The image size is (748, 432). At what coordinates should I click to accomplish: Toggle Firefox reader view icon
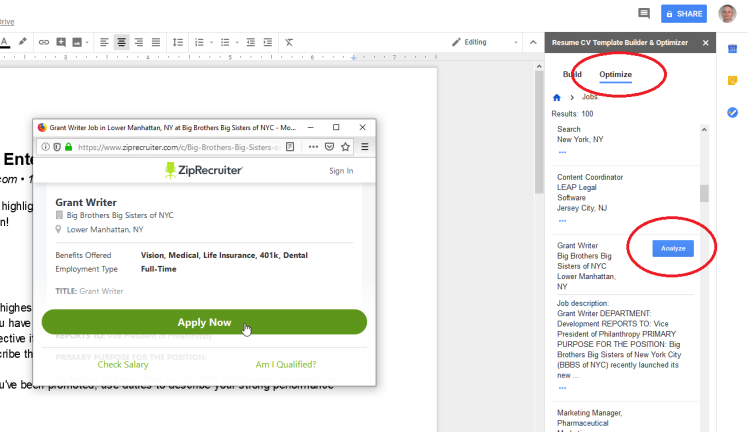point(290,147)
